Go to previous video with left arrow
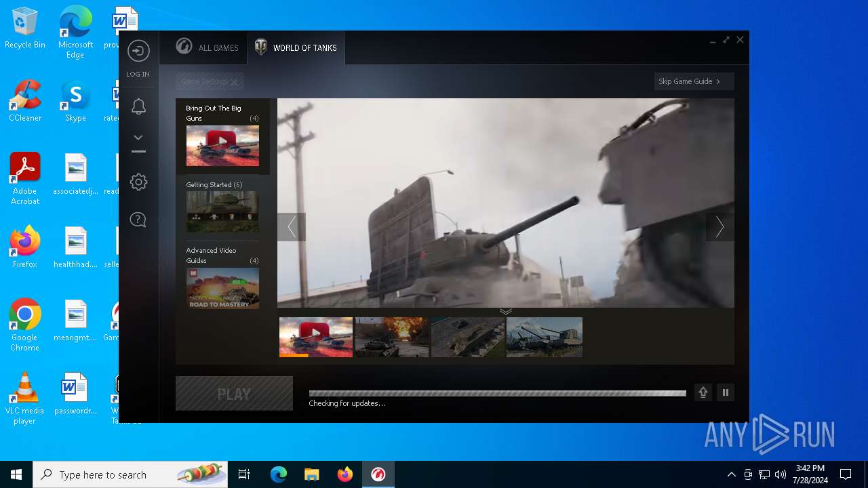Viewport: 868px width, 488px height. click(x=292, y=227)
